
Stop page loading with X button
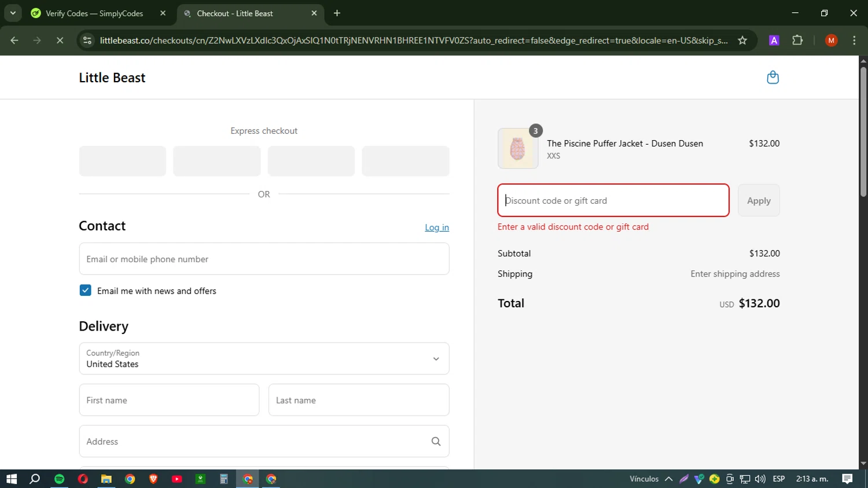60,41
